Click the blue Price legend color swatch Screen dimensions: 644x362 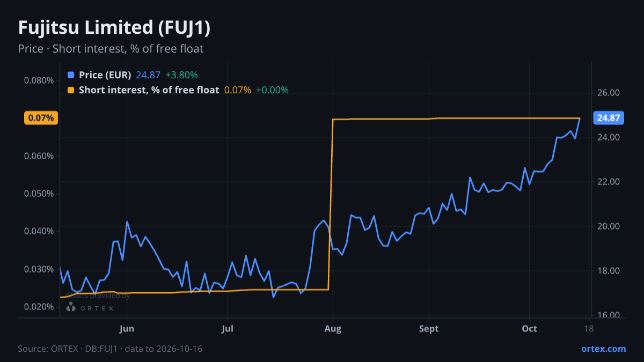tap(71, 75)
